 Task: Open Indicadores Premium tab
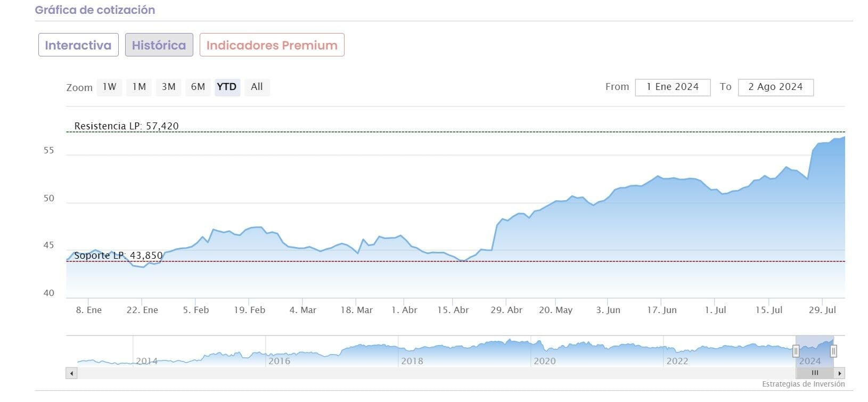point(272,45)
